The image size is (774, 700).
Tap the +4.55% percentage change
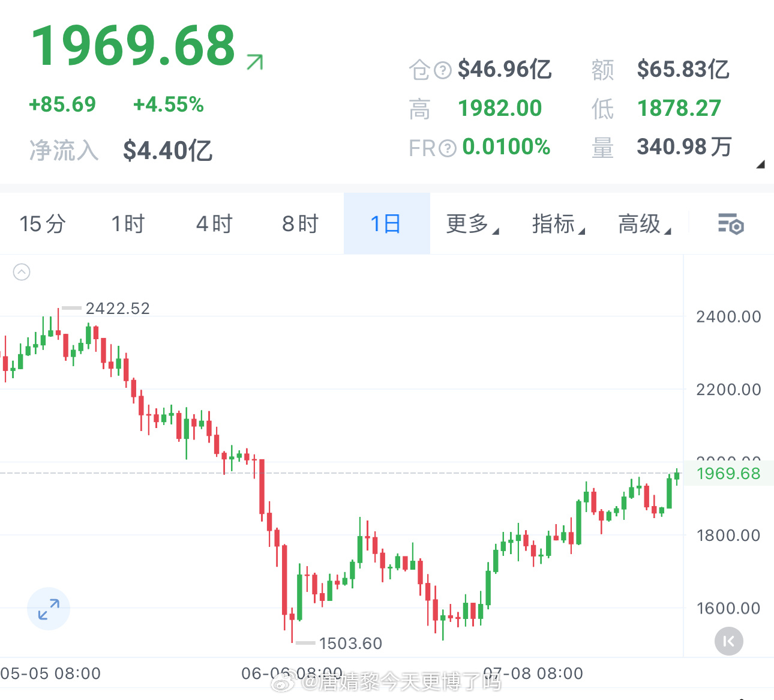pyautogui.click(x=169, y=104)
